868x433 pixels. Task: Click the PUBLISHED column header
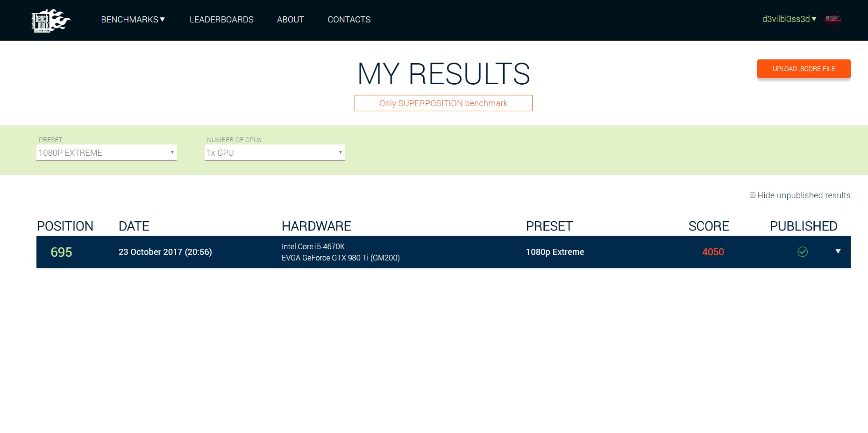[x=804, y=226]
